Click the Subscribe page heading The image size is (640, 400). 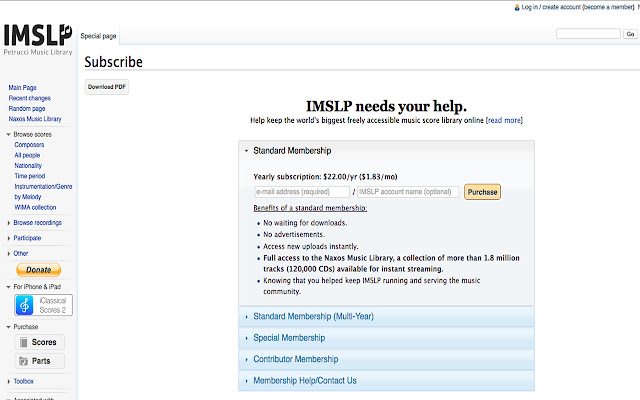[x=113, y=62]
